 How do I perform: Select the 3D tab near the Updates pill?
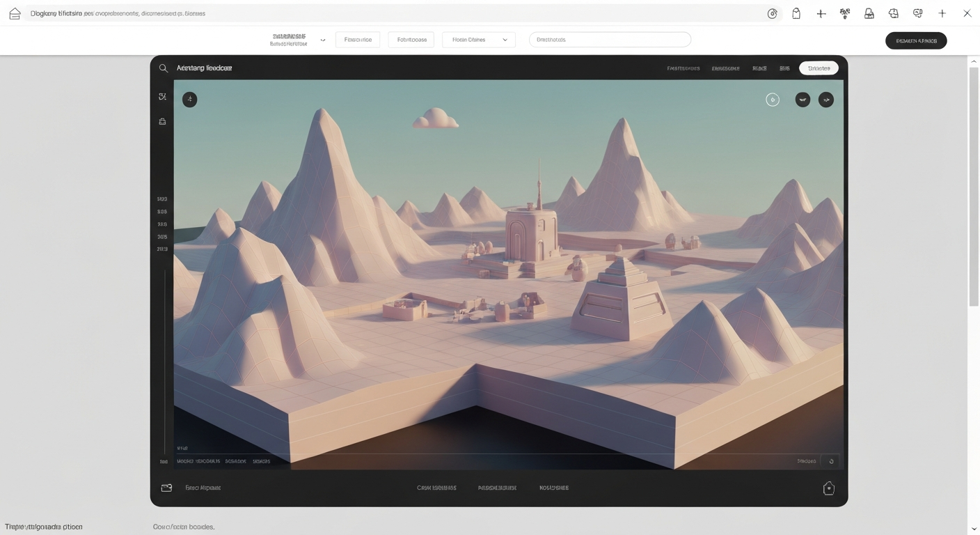(784, 68)
